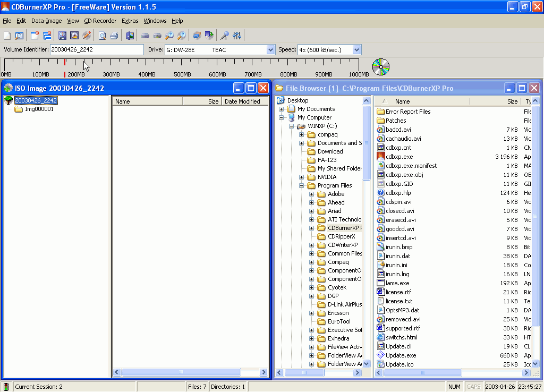The height and width of the screenshot is (392, 544).
Task: Click the NUM indicator in status bar
Action: pyautogui.click(x=454, y=387)
